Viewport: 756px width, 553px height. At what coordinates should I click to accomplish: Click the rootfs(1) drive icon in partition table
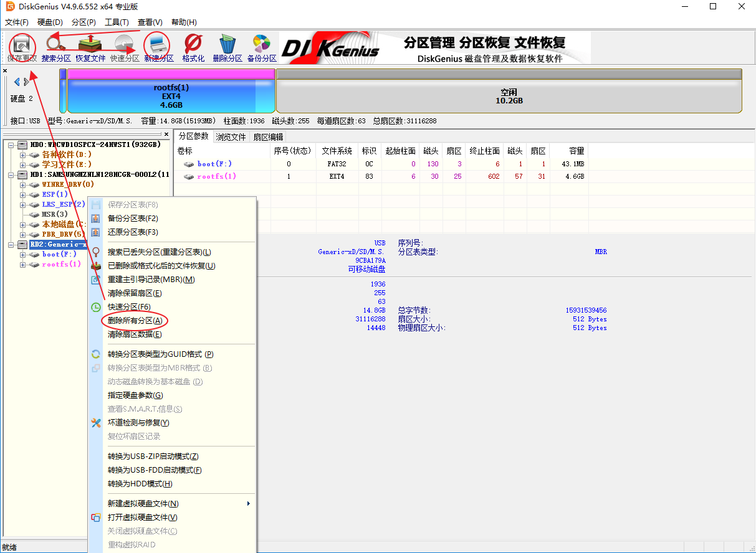189,177
